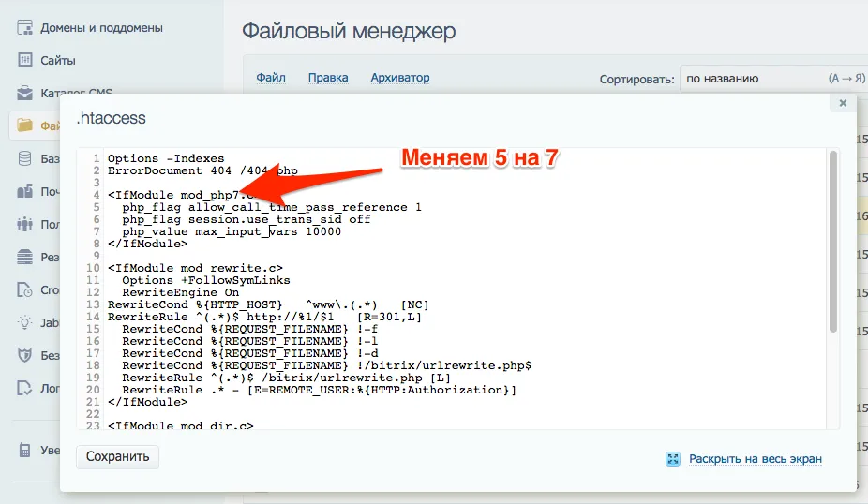Click the Сайты sidebar link
868x504 pixels.
click(57, 60)
